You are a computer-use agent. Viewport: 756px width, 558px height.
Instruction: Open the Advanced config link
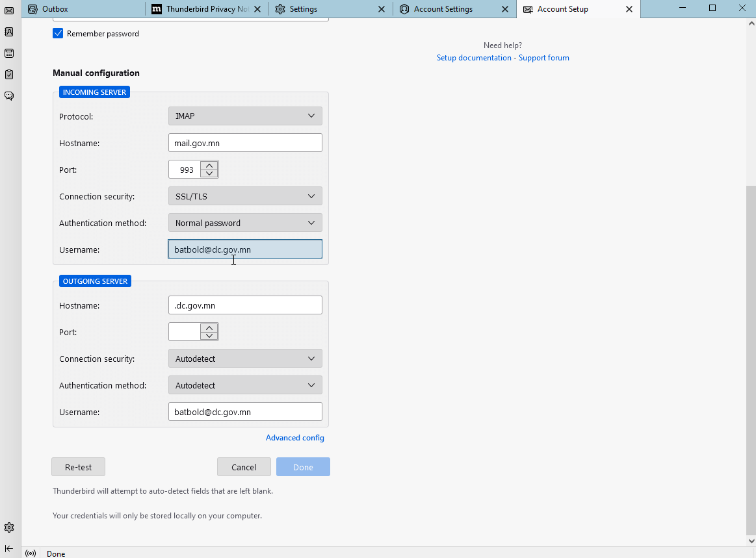294,438
